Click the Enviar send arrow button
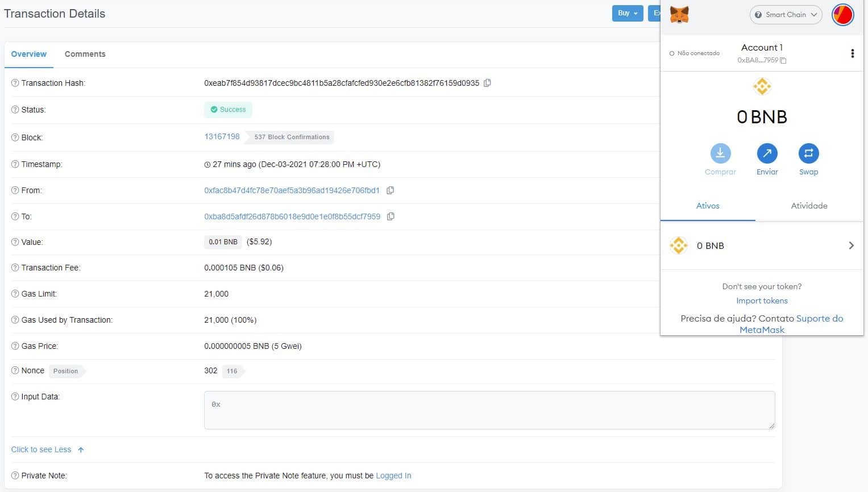868x492 pixels. point(767,153)
